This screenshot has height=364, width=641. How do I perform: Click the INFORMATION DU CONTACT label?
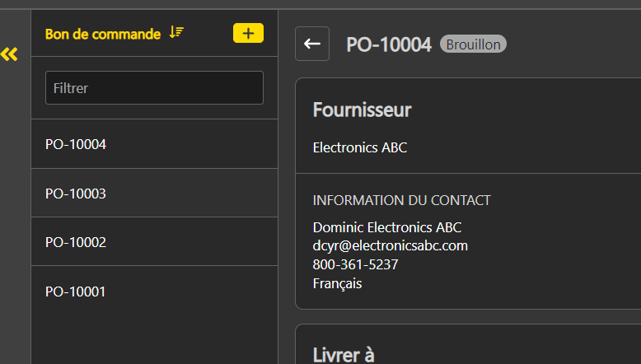coord(401,200)
